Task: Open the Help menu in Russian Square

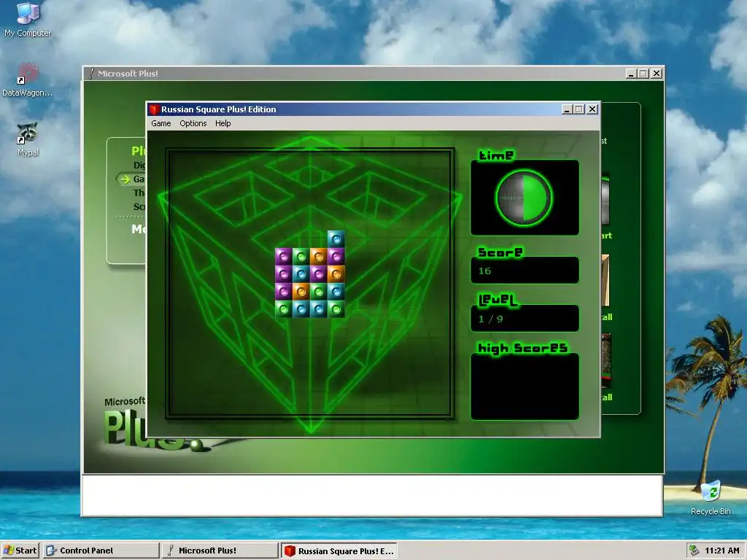Action: tap(223, 123)
